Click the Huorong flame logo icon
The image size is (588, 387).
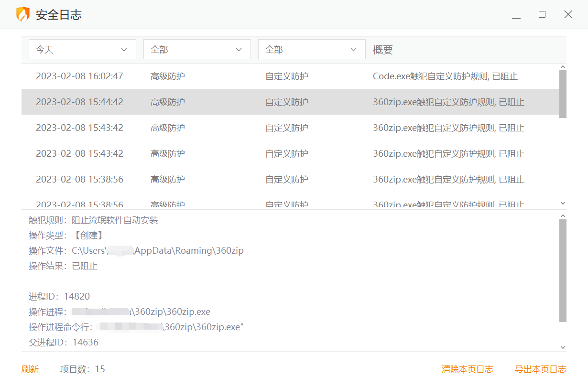(22, 14)
